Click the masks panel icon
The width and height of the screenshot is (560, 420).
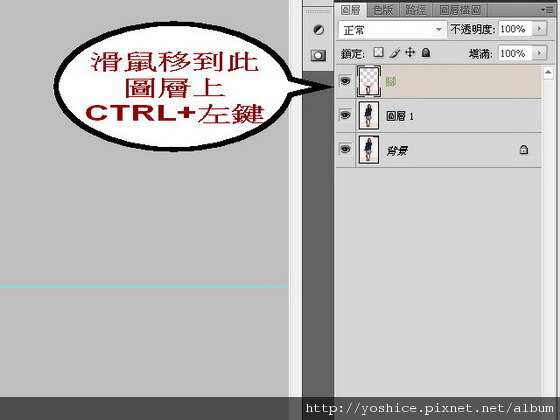pyautogui.click(x=318, y=55)
